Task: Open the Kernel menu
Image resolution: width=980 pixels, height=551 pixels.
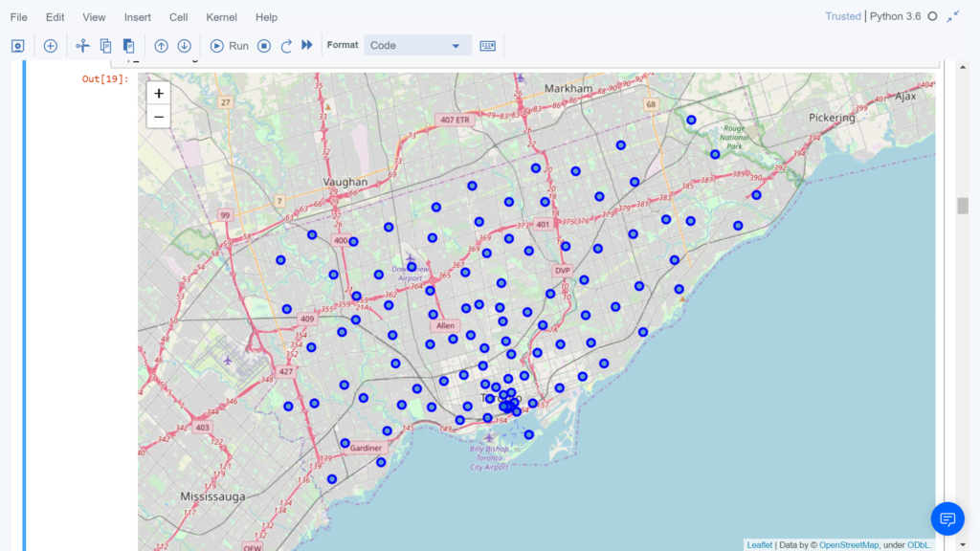Action: tap(221, 16)
